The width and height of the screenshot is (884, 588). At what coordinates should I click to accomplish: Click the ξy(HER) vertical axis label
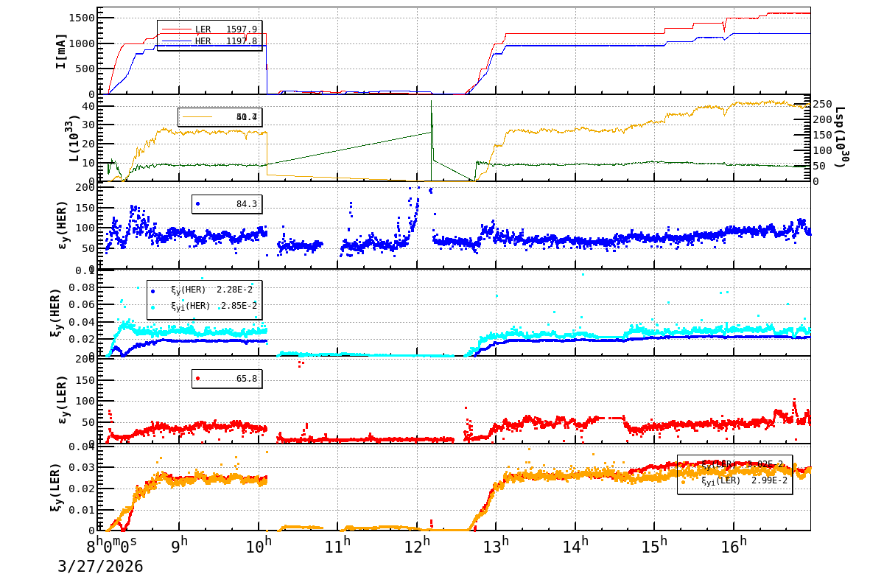[55, 312]
